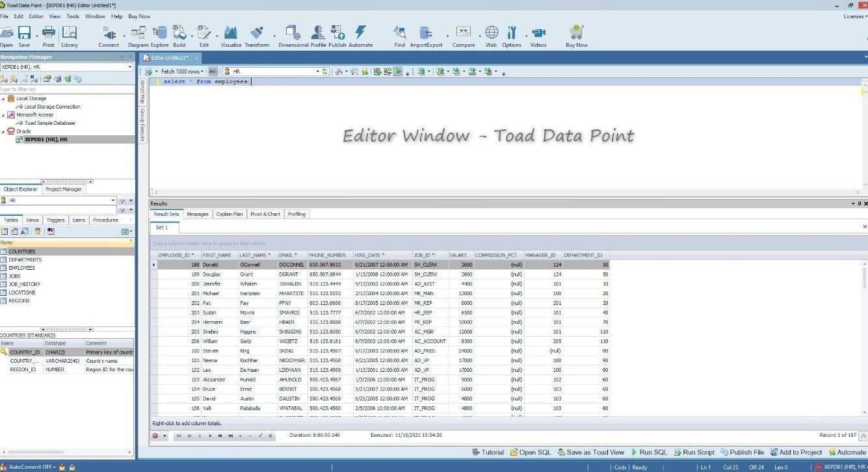The image size is (868, 472).
Task: Select the Toad Sample Database node
Action: pyautogui.click(x=49, y=123)
